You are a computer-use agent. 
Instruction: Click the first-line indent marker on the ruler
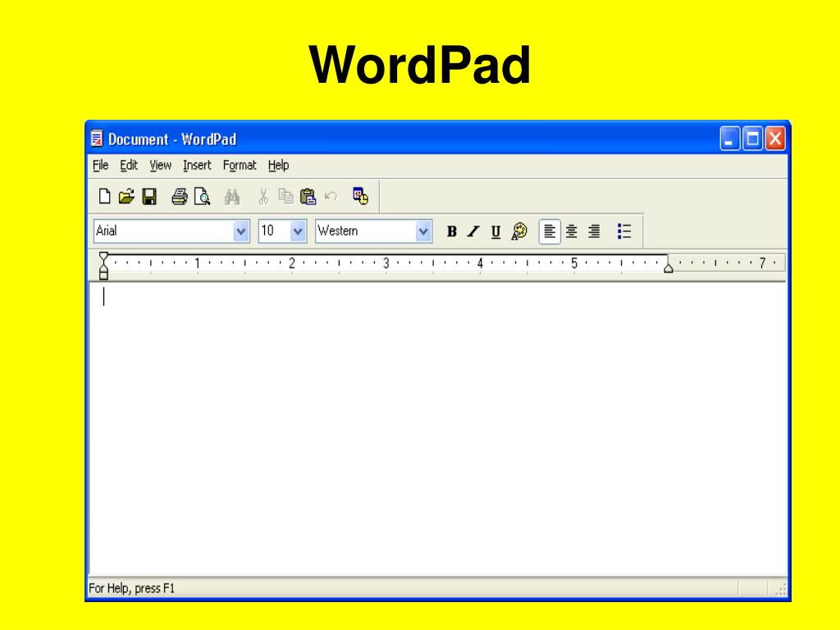coord(104,257)
